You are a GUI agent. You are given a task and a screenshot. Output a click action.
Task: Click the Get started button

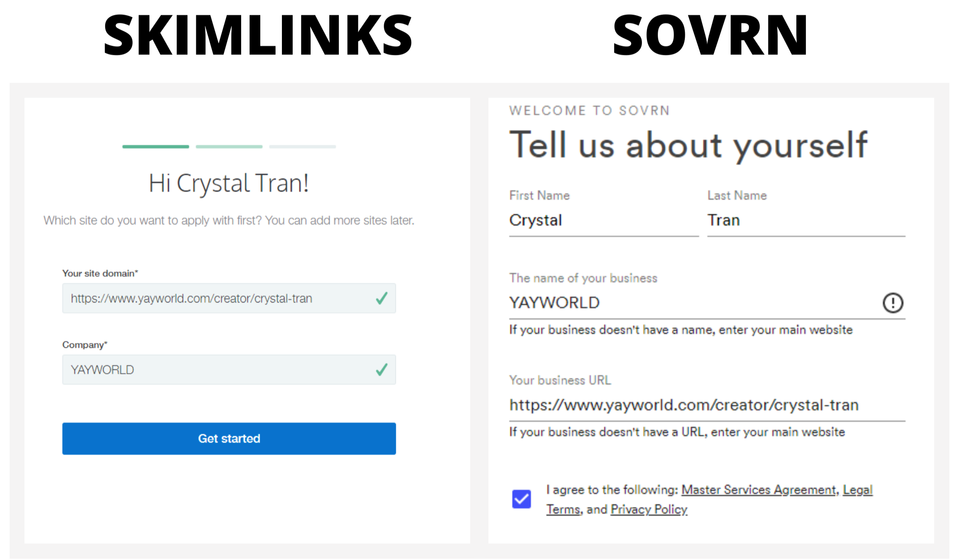229,439
